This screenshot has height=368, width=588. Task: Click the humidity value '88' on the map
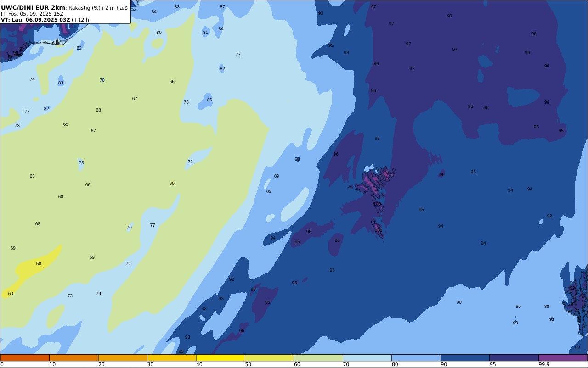tap(547, 307)
